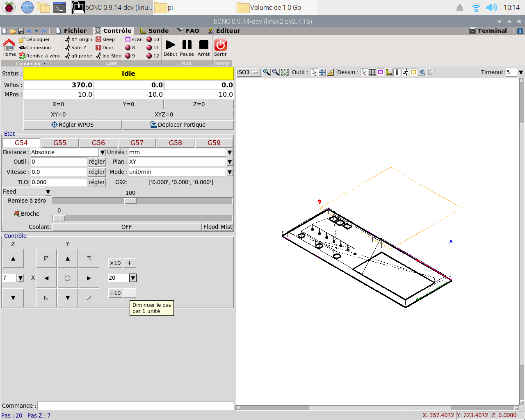The image size is (525, 420).
Task: Stop the program with Arrêt
Action: [203, 48]
